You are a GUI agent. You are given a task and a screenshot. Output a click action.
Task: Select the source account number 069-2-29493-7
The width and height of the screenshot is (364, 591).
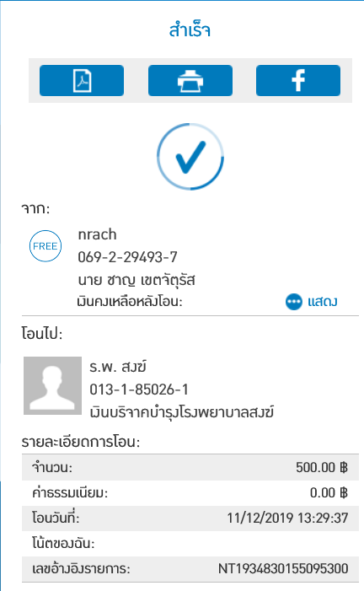[127, 257]
